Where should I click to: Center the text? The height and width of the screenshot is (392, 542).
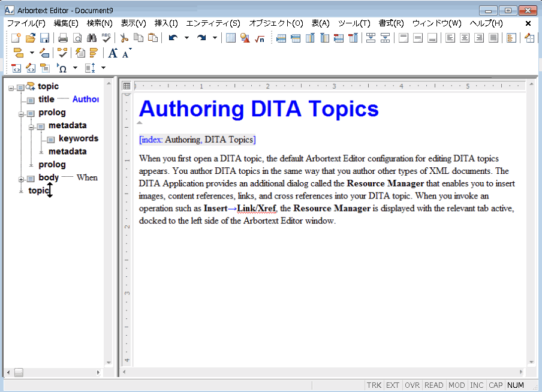pyautogui.click(x=465, y=38)
